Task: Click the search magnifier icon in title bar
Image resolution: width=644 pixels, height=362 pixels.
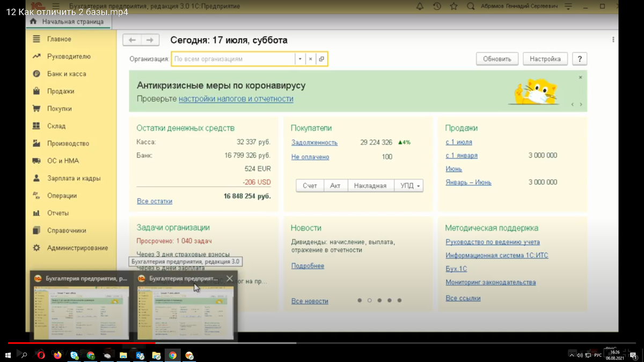Action: (471, 6)
